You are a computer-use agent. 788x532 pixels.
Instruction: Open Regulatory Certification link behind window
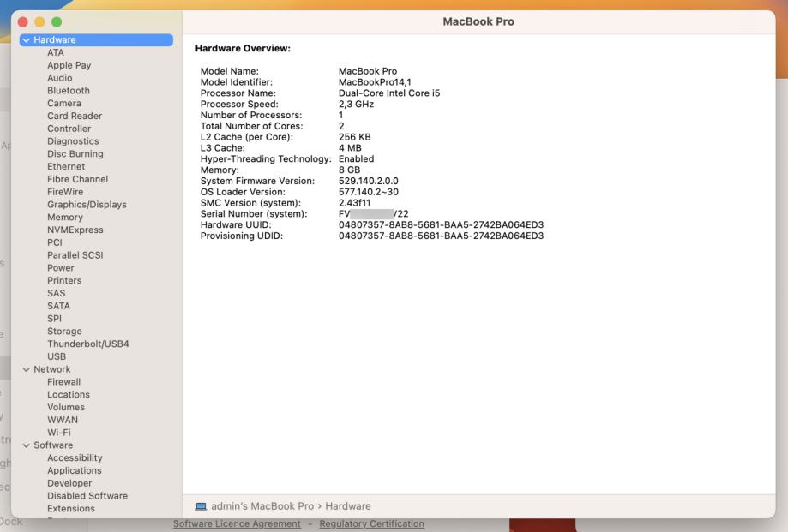[371, 524]
